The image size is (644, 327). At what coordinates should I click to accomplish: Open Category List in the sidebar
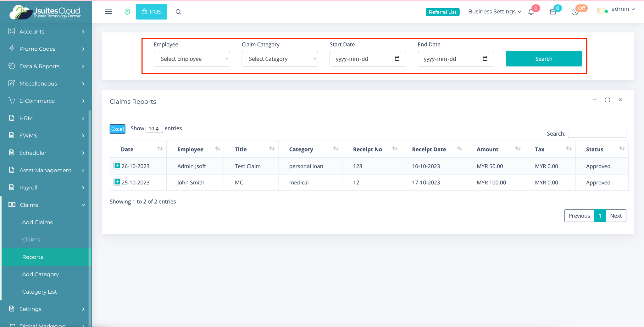pos(40,292)
